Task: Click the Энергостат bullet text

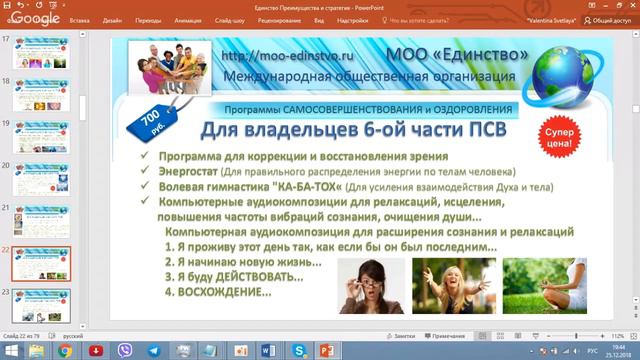Action: [337, 172]
